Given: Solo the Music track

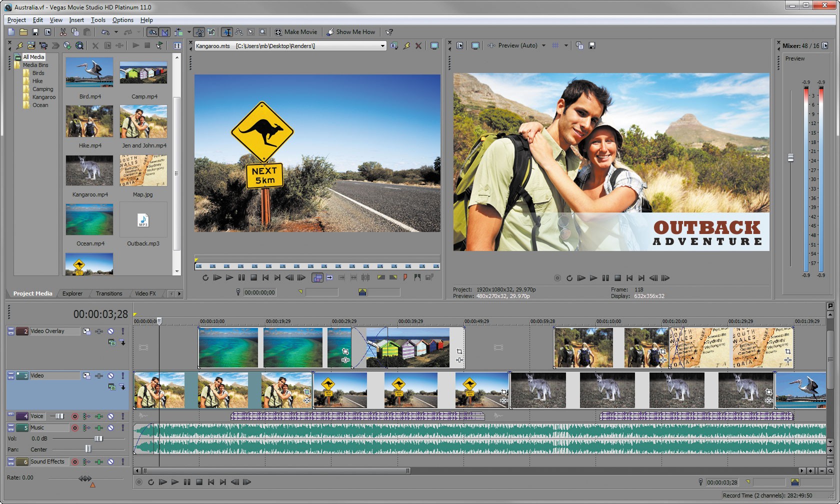Looking at the screenshot, I should coord(122,428).
